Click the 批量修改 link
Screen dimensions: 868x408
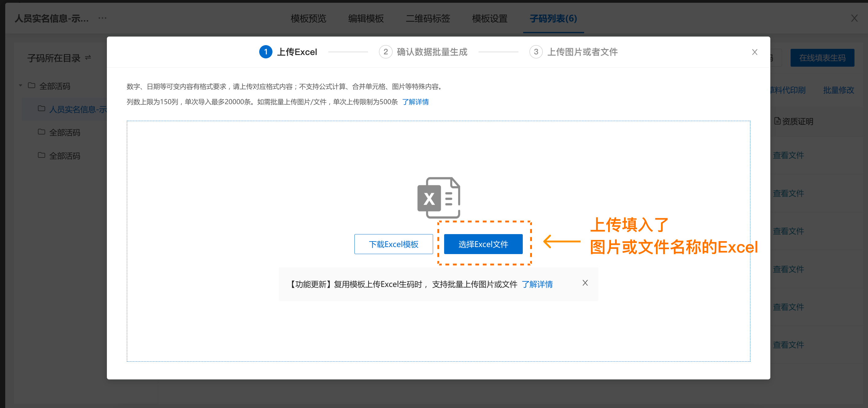click(x=838, y=90)
